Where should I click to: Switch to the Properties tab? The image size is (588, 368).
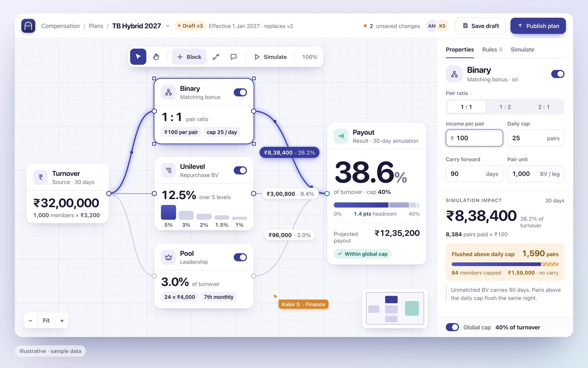click(x=460, y=50)
